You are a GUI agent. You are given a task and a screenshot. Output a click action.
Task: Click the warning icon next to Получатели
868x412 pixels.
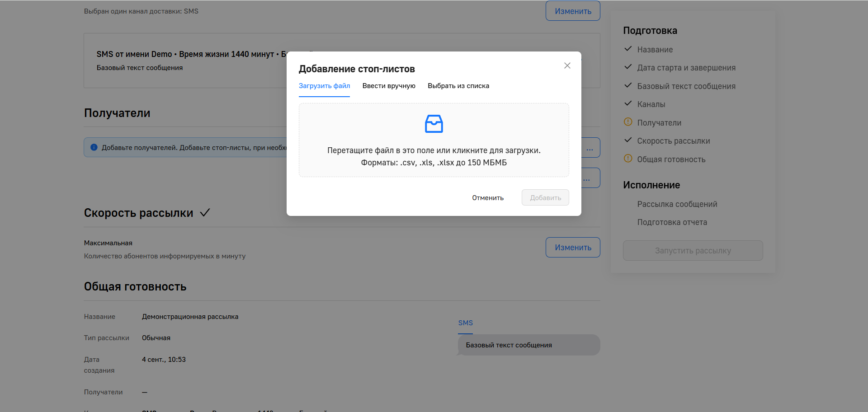(x=627, y=122)
